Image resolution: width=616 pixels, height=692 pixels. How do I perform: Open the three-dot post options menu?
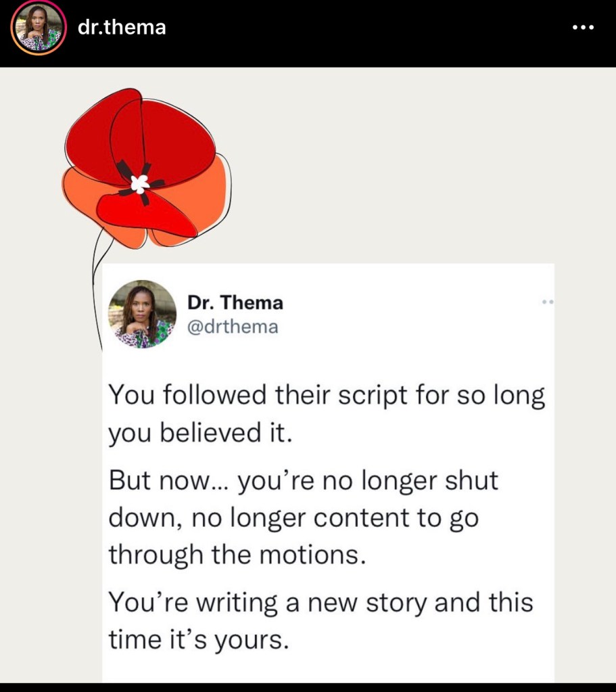point(582,28)
